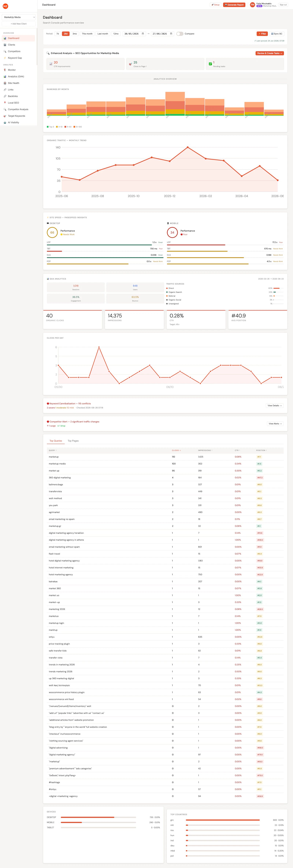Viewport: 293px width, 868px height.
Task: Click the Clients icon in the sidebar
Action: click(x=5, y=45)
